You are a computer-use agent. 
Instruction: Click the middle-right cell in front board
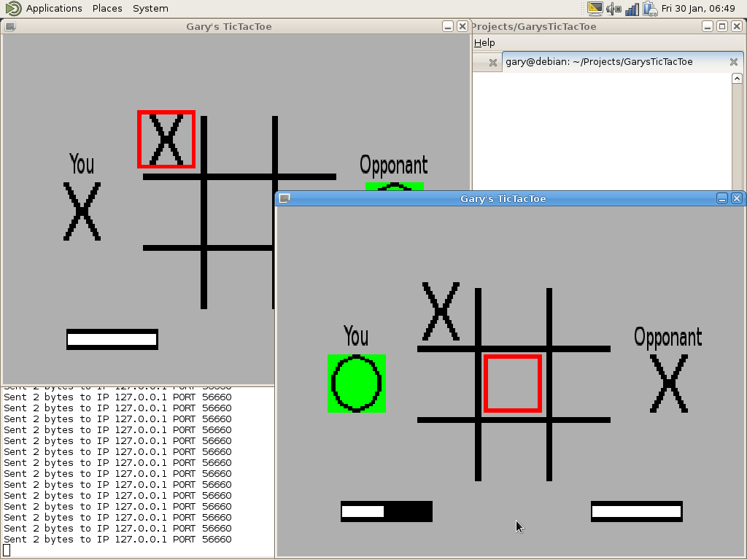tap(581, 384)
